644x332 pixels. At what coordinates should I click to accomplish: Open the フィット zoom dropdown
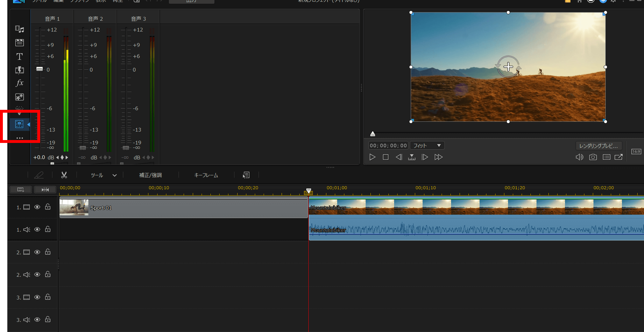427,146
